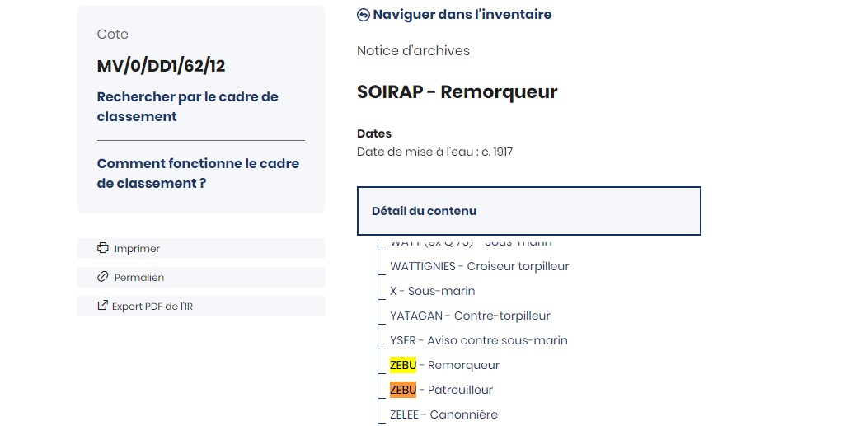The width and height of the screenshot is (868, 426).
Task: Open Comment fonctionne le cadre de classement link
Action: point(198,174)
